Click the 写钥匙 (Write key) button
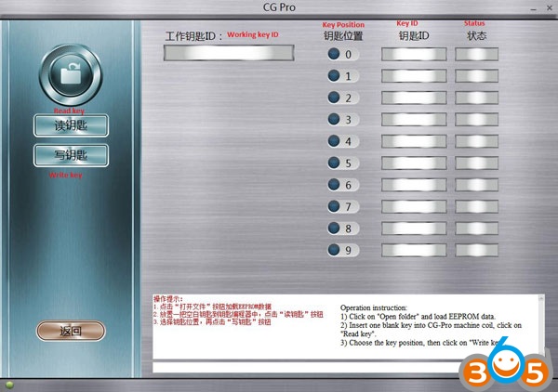Screen dimensions: 558x392 (72, 155)
